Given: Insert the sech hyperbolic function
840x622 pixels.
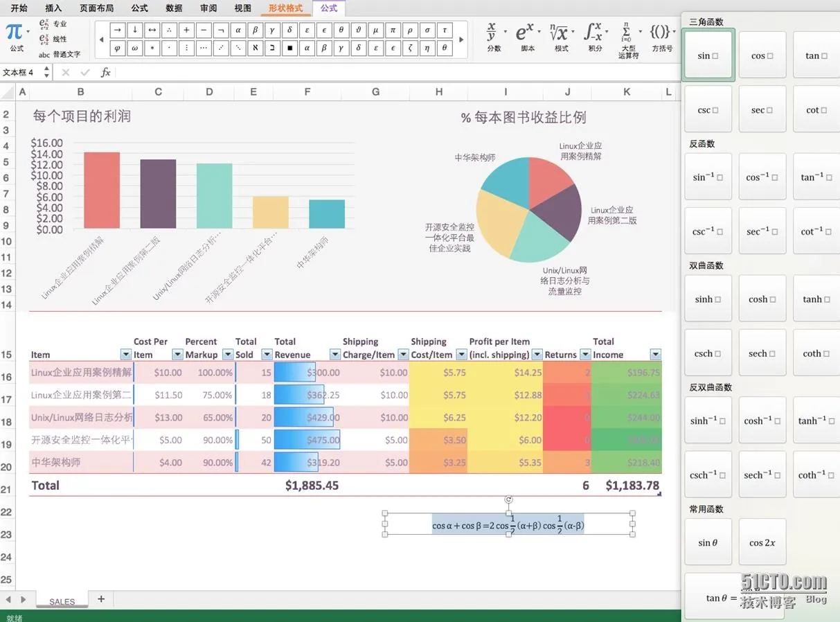Looking at the screenshot, I should (x=762, y=353).
